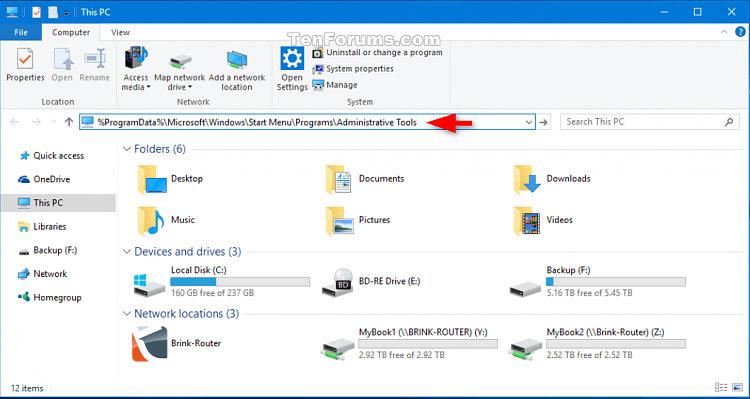
Task: Click the Forward navigation arrow
Action: tap(36, 122)
